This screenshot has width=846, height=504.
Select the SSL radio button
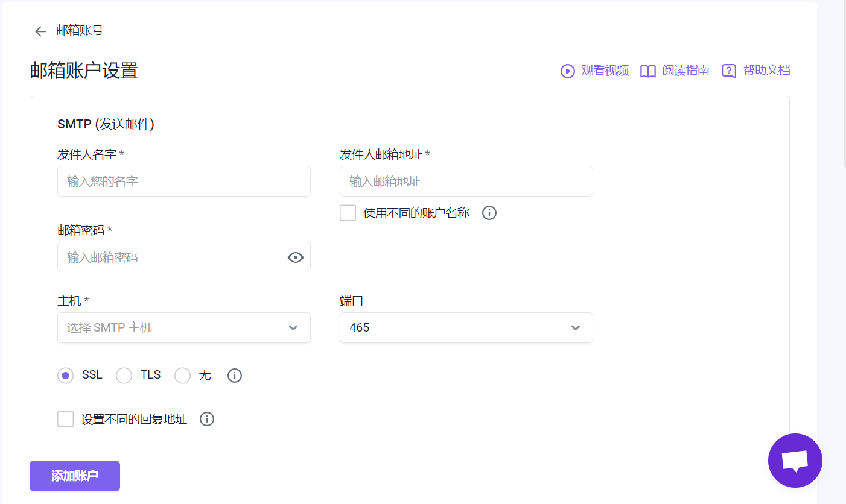65,376
